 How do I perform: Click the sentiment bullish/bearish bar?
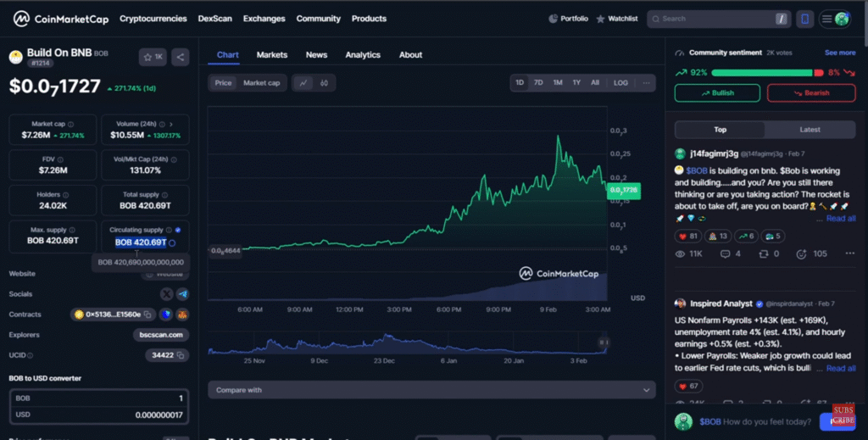pyautogui.click(x=768, y=73)
